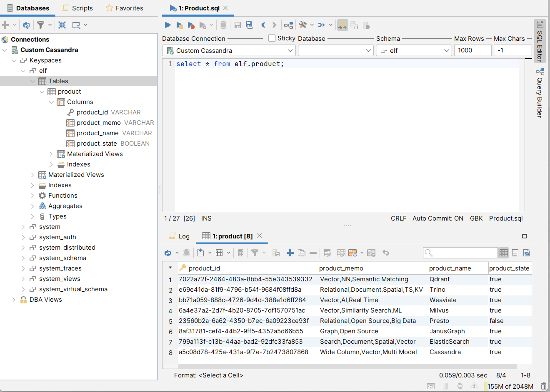This screenshot has height=392, width=550.
Task: Click the Max Chars field showing -1
Action: 513,50
